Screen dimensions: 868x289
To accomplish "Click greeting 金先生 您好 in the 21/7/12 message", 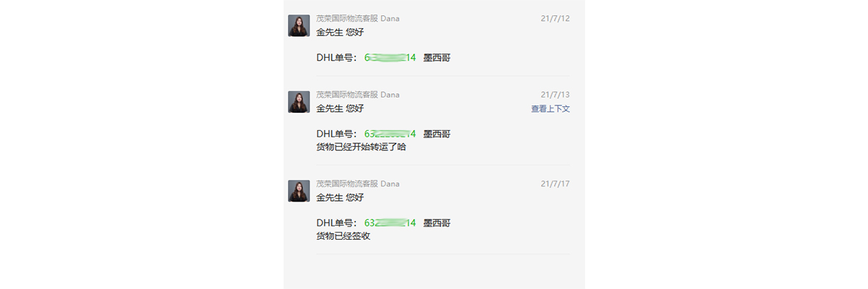I will coord(340,32).
